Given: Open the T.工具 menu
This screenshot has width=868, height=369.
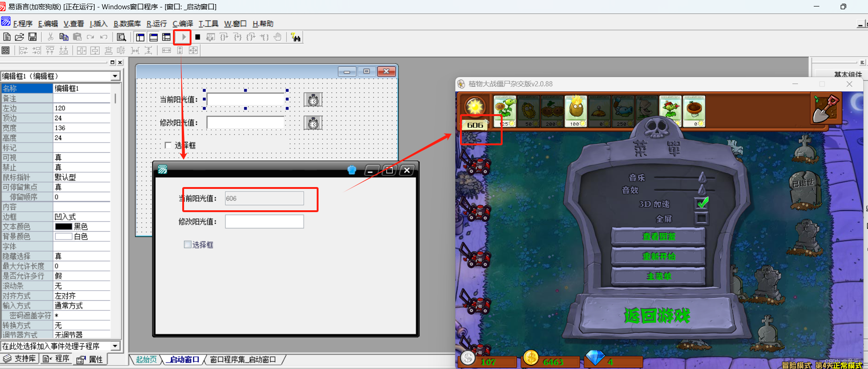Looking at the screenshot, I should click(x=208, y=24).
